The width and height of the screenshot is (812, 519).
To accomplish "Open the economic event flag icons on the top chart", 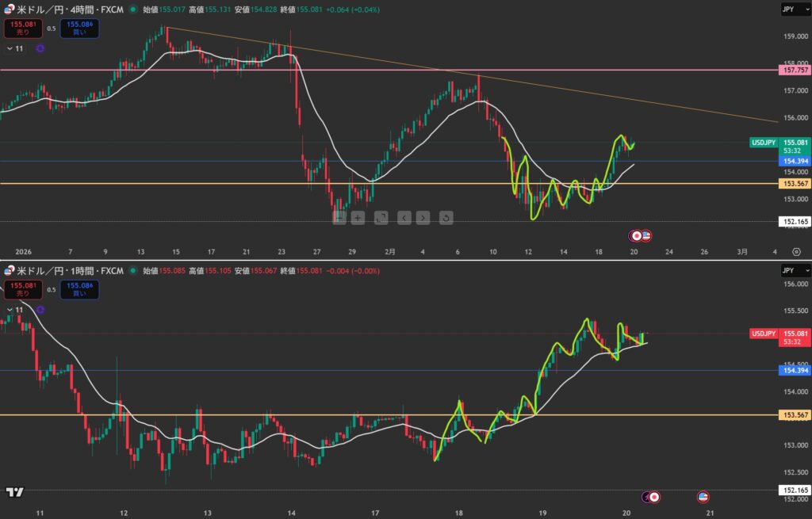I will pyautogui.click(x=640, y=235).
